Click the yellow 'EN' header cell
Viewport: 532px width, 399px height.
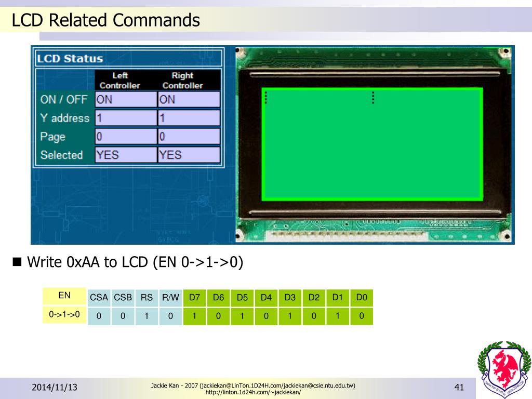(64, 296)
